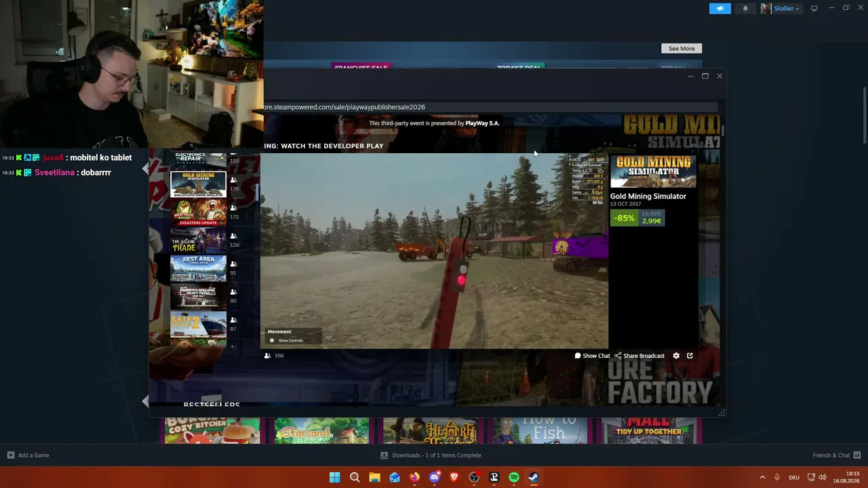Viewport: 868px width, 488px height.
Task: Click the microphone tray icon
Action: click(x=777, y=478)
